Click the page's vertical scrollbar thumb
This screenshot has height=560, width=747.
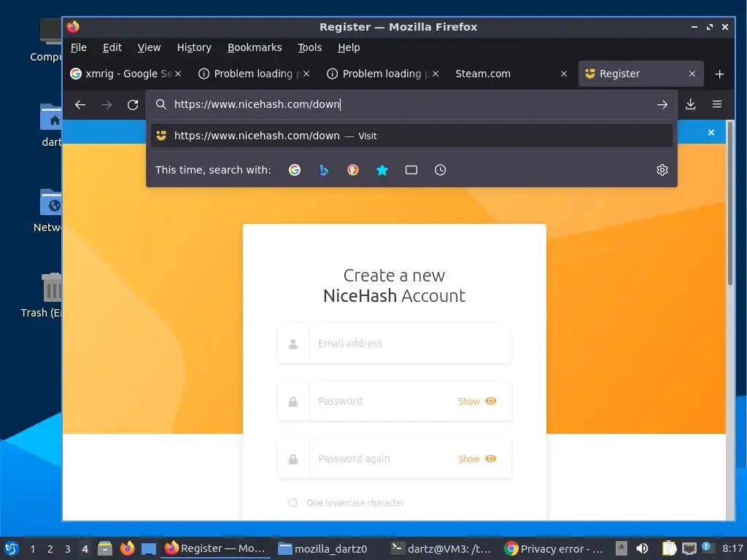coord(729,203)
